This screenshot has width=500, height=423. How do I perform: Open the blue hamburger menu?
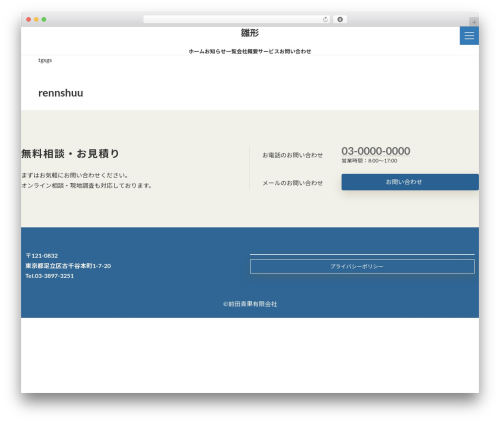[469, 35]
